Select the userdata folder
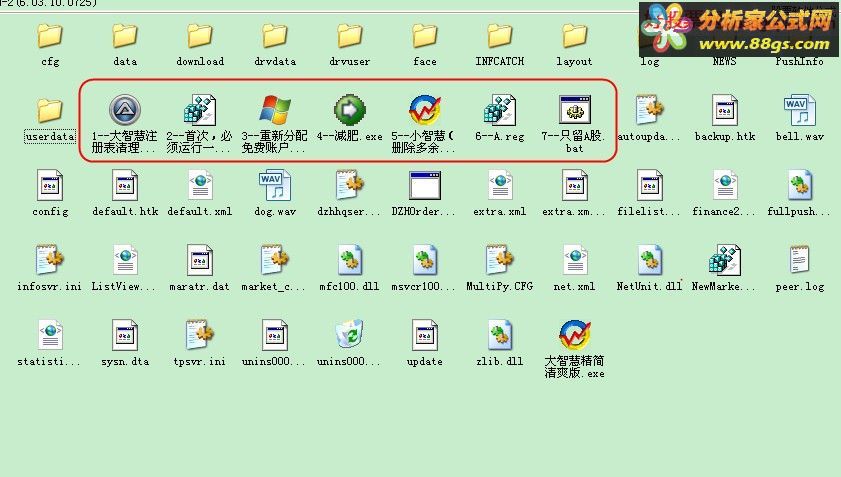The width and height of the screenshot is (841, 477). pos(50,111)
